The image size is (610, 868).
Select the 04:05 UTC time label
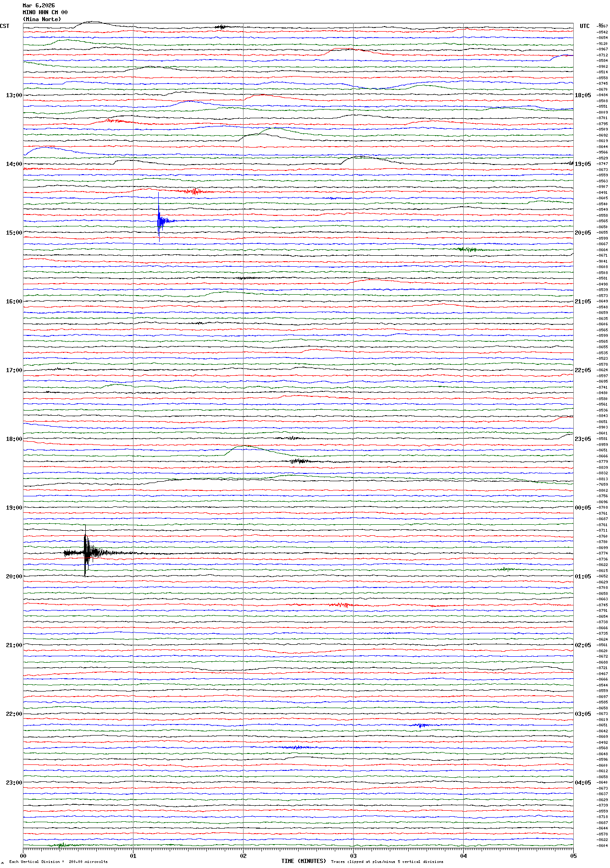pyautogui.click(x=582, y=783)
